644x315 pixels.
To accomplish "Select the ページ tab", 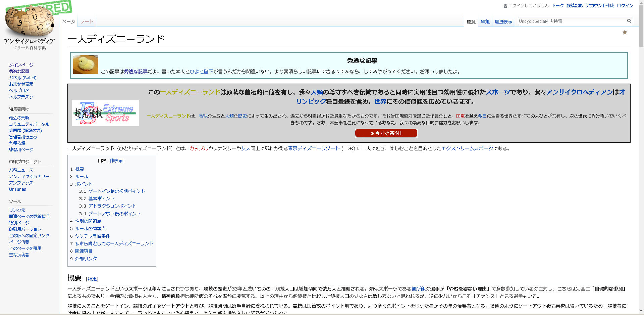I will point(68,21).
